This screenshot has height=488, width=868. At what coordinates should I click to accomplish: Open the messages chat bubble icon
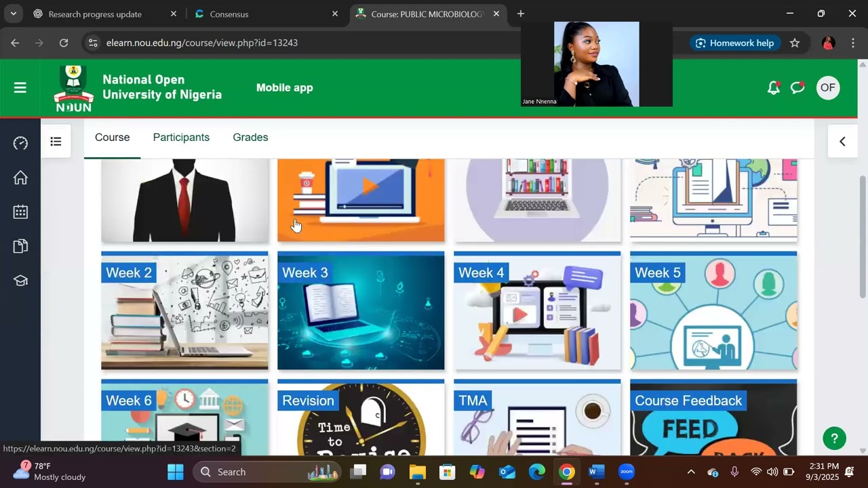[797, 87]
